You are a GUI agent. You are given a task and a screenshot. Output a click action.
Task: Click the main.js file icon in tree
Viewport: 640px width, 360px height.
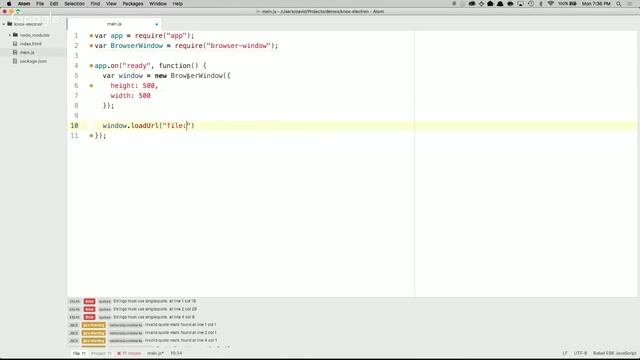coord(15,52)
